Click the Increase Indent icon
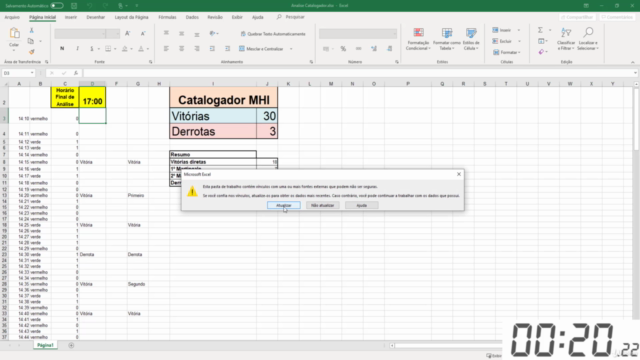640x360 pixels. pos(227,49)
